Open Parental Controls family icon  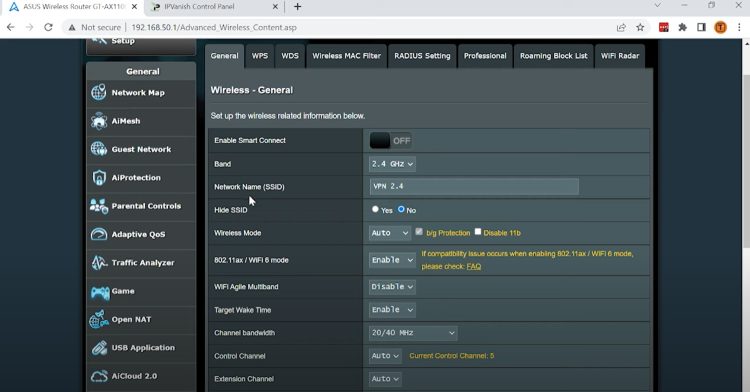[99, 206]
